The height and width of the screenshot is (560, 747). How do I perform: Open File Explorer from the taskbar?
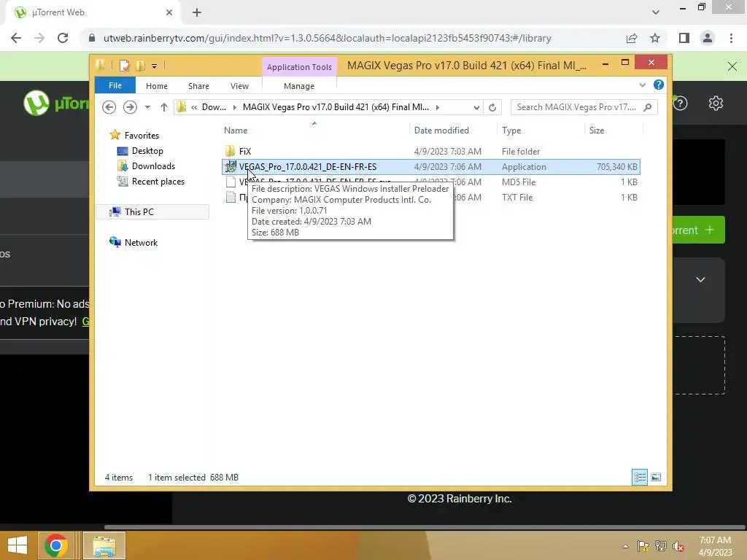pyautogui.click(x=104, y=545)
